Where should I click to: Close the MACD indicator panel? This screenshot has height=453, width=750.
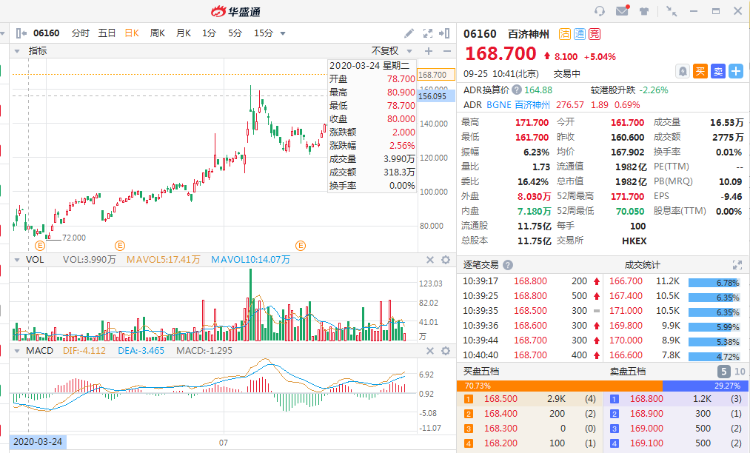(x=430, y=351)
